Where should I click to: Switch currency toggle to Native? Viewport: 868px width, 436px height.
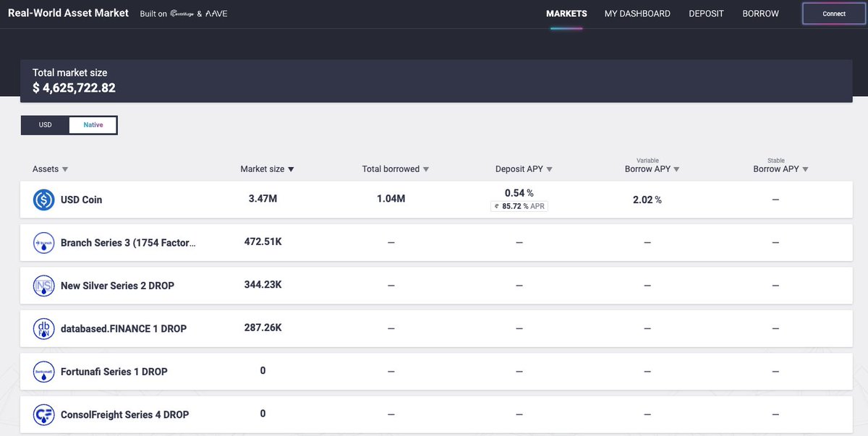93,125
